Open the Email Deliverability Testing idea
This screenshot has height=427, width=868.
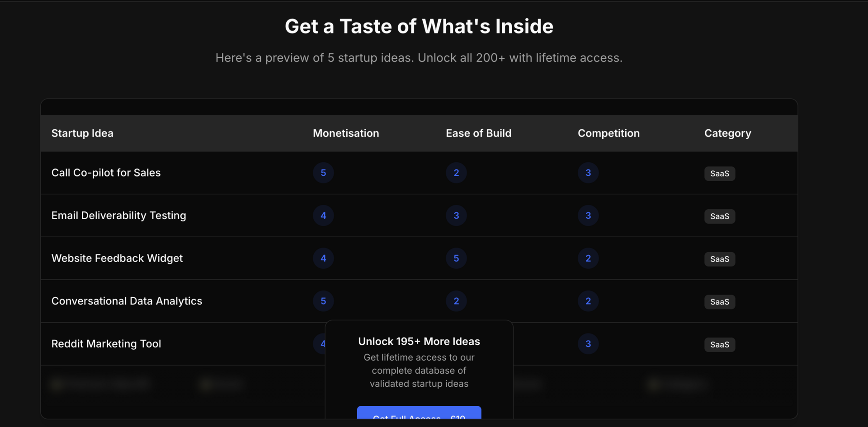click(x=118, y=216)
